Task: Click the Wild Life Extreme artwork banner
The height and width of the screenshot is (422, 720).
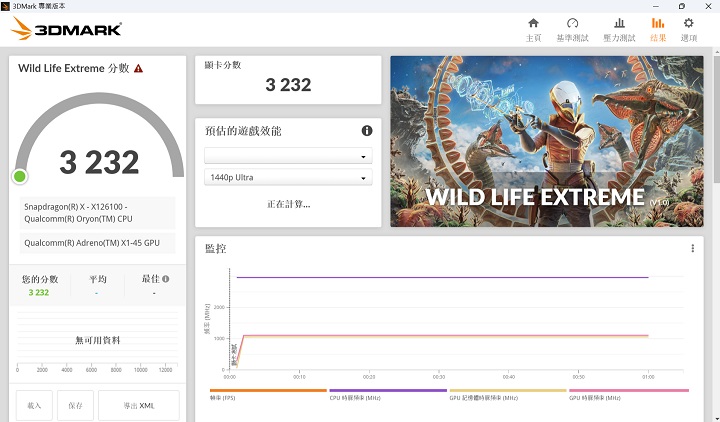Action: coord(546,141)
